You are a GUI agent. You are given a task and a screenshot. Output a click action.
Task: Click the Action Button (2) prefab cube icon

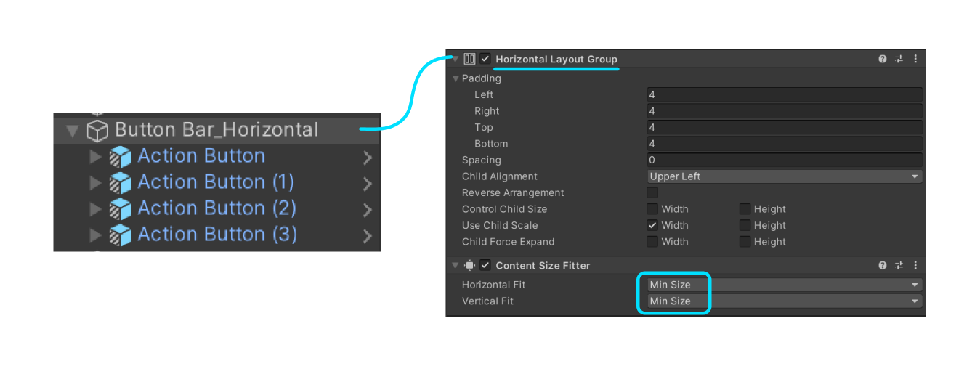coord(120,208)
